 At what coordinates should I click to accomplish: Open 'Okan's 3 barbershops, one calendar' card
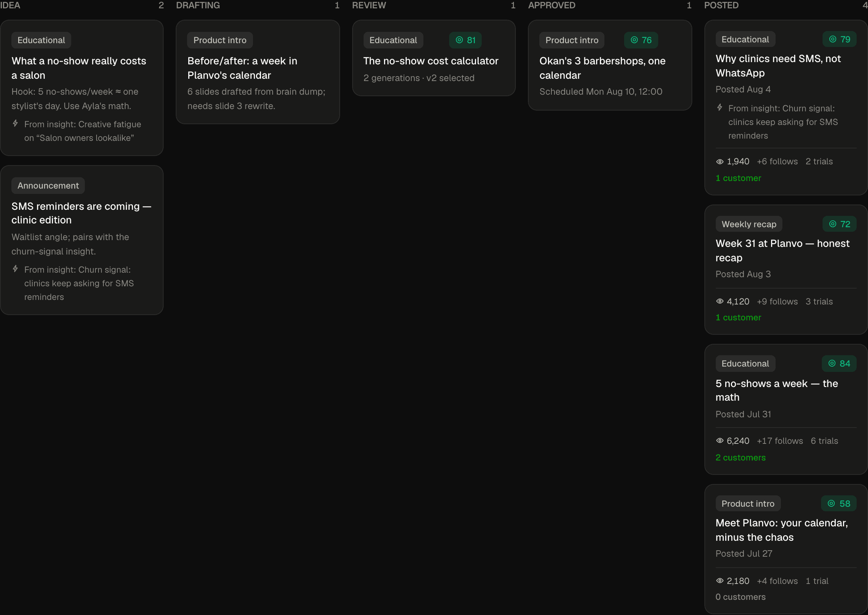pos(610,65)
